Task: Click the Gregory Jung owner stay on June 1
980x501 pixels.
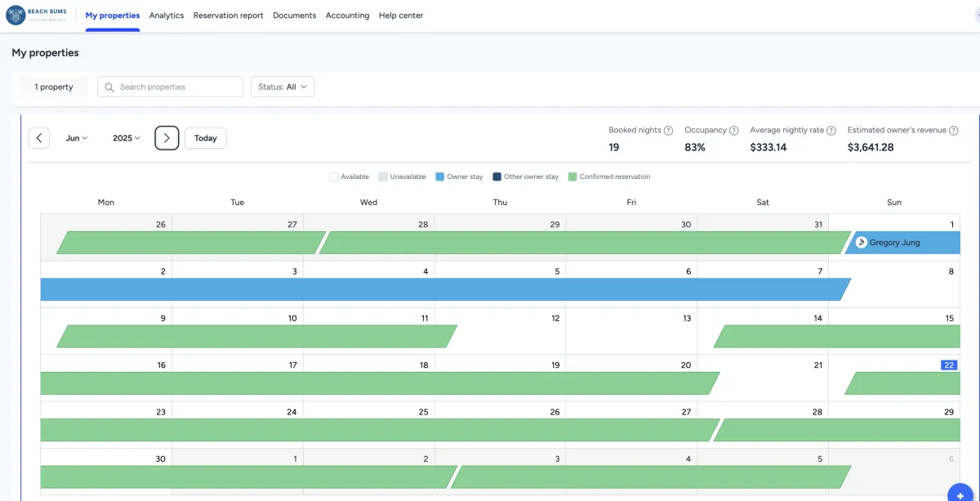Action: click(x=902, y=243)
